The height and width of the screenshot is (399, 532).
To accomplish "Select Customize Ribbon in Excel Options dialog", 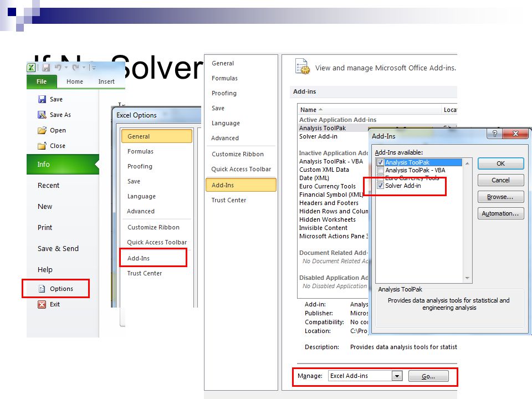I will click(x=154, y=227).
